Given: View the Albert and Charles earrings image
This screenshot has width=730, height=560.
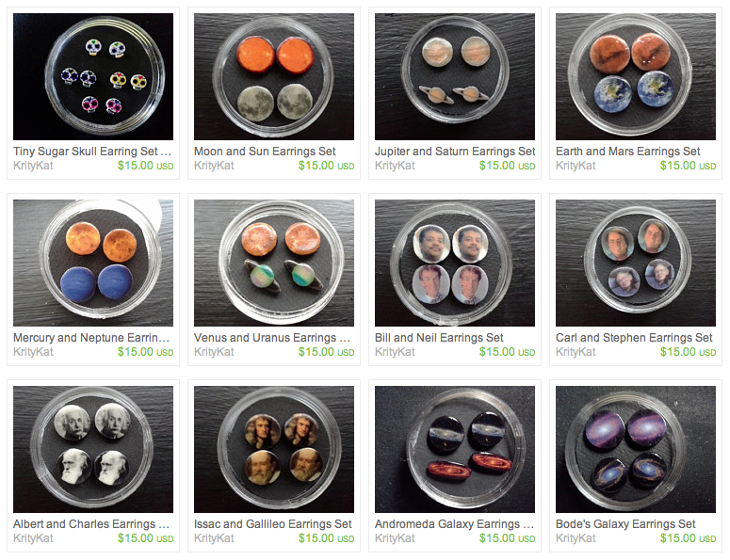Looking at the screenshot, I should [x=93, y=449].
